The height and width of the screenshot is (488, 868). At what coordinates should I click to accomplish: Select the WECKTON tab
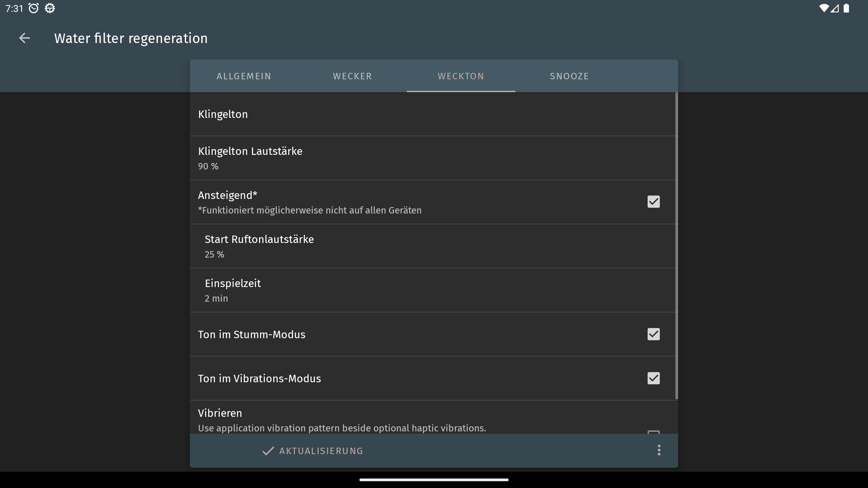coord(461,76)
